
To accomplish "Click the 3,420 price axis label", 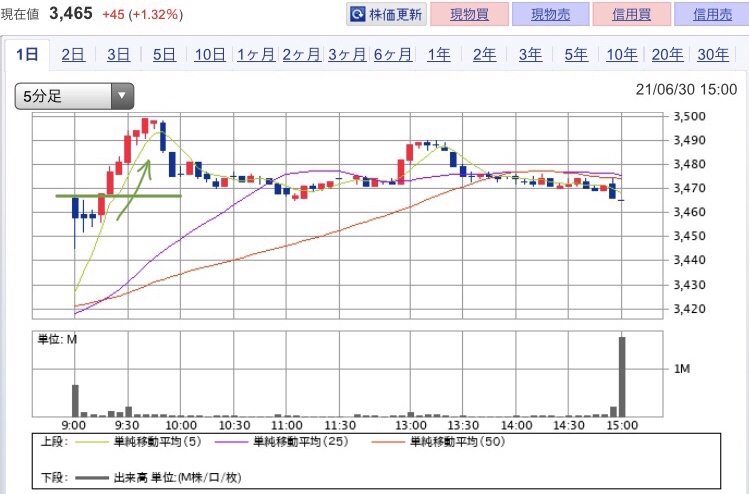I will point(689,309).
